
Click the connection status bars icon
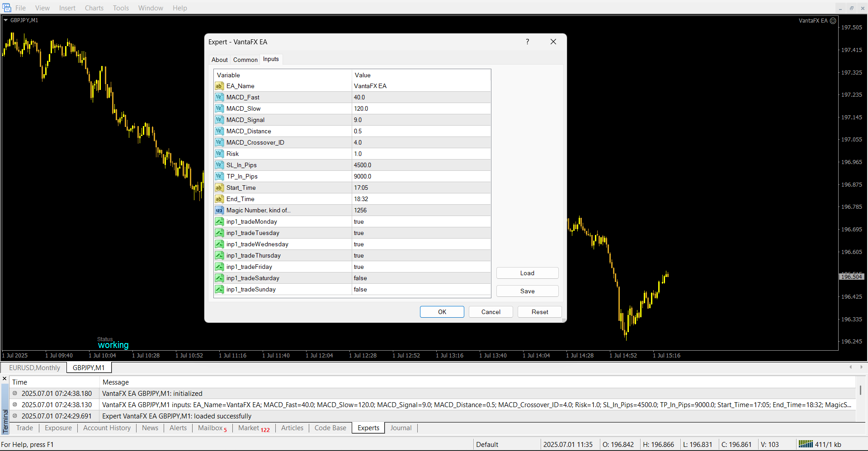(805, 444)
